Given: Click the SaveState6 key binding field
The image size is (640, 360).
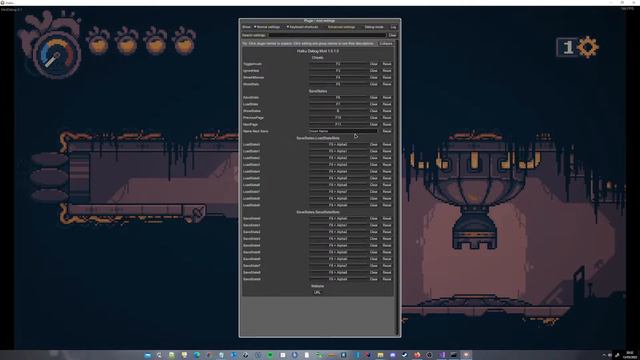Looking at the screenshot, I should tap(338, 259).
